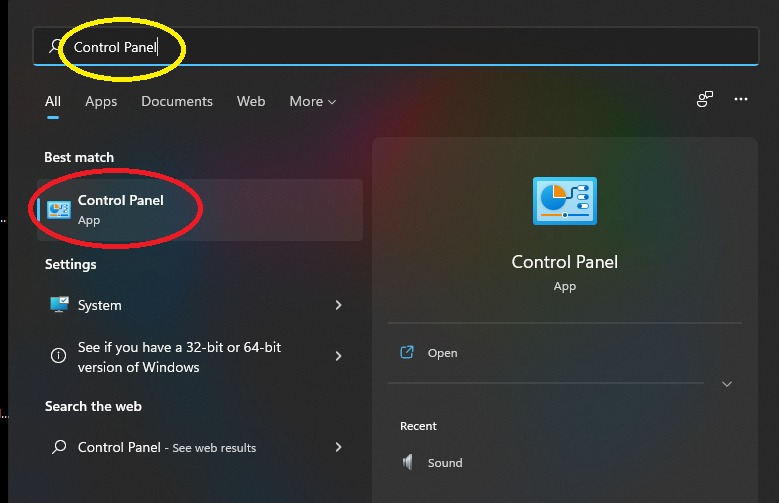Screen dimensions: 779x503
Task: Click the Control Panel title in preview pane
Action: click(565, 262)
